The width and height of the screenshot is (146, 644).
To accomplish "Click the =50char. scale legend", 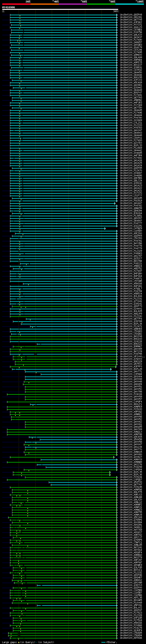I will (x=109, y=642).
